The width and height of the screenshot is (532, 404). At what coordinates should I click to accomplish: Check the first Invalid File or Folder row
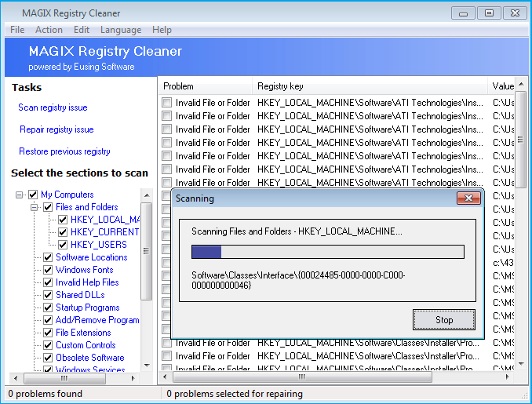tap(166, 103)
